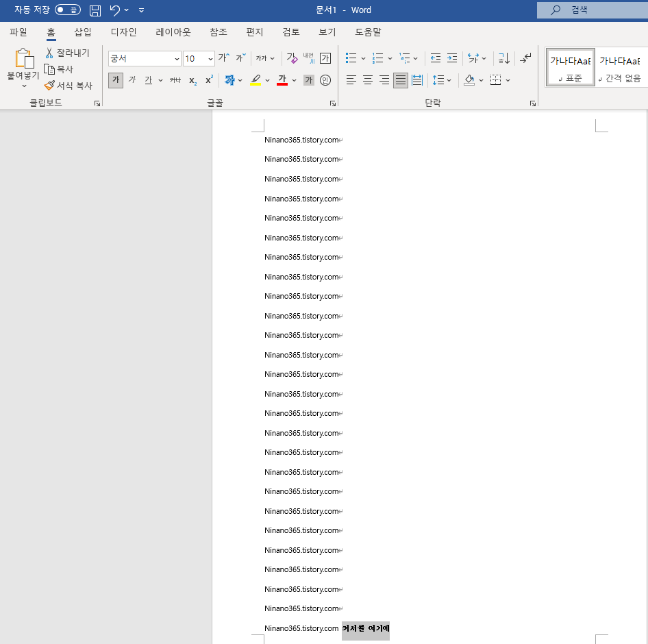648x644 pixels.
Task: Open the clipboard (클립보드) pane launcher
Action: (97, 103)
